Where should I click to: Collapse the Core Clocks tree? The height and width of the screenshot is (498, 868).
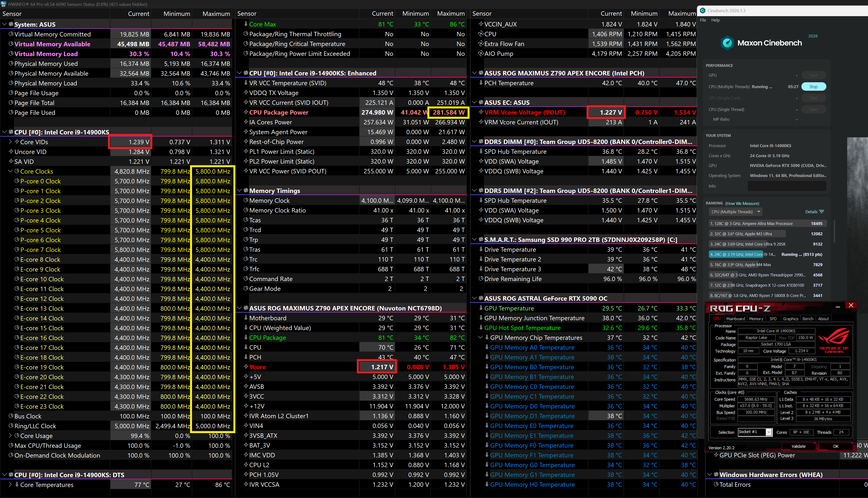[10, 171]
